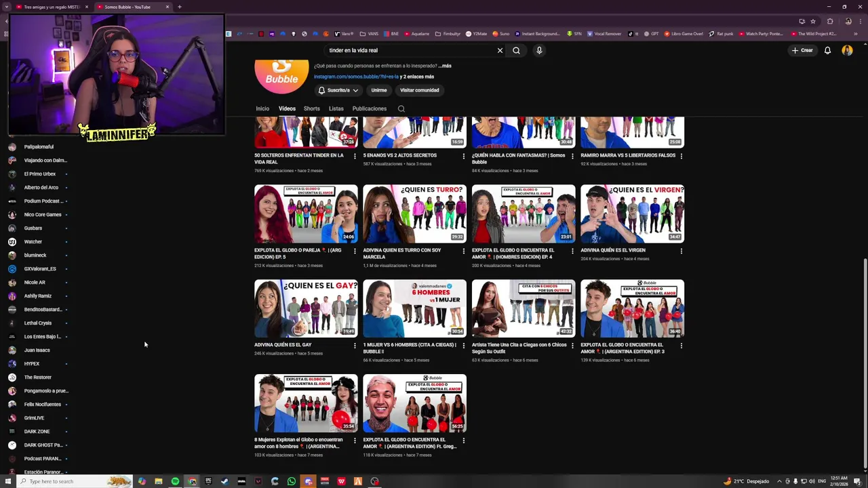Open the GXValorant_ES subscription
Screen dimensions: 868x488
pyautogui.click(x=39, y=268)
